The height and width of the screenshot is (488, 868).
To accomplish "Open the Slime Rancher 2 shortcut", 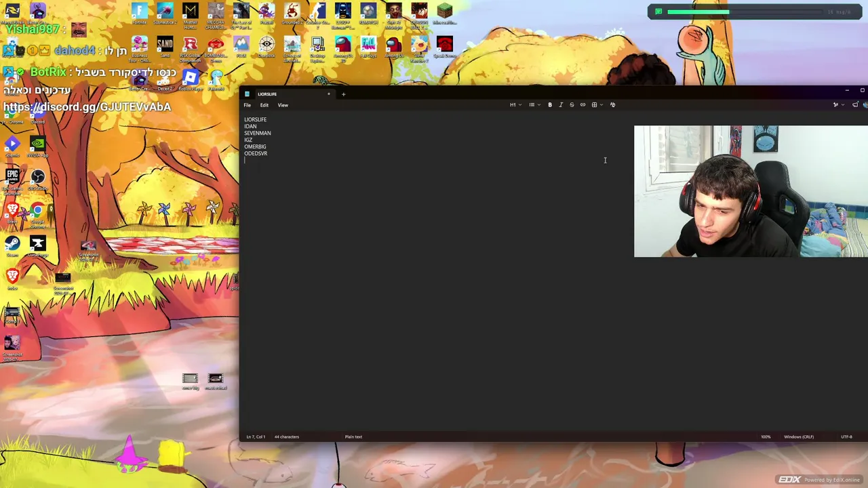I will click(x=419, y=49).
